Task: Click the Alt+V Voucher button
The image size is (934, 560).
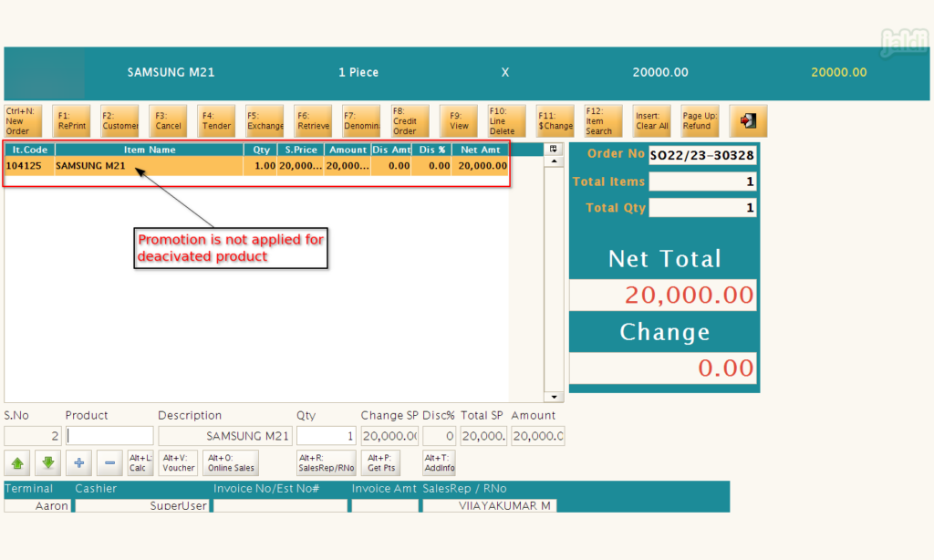Action: coord(178,463)
